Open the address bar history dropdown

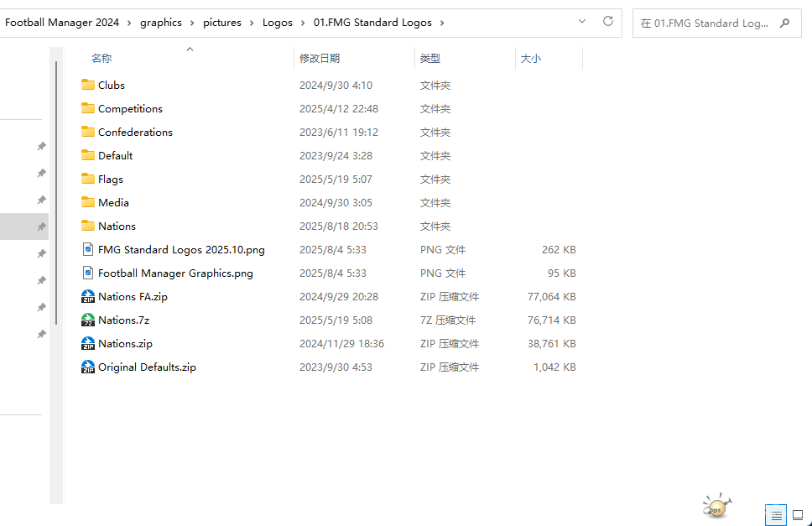point(582,21)
